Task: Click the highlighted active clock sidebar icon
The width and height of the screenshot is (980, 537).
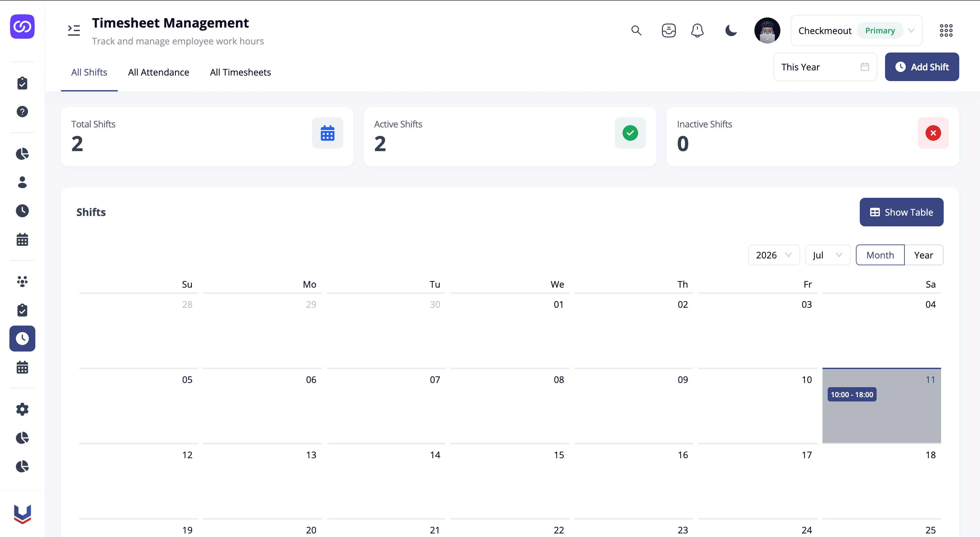Action: [x=22, y=338]
